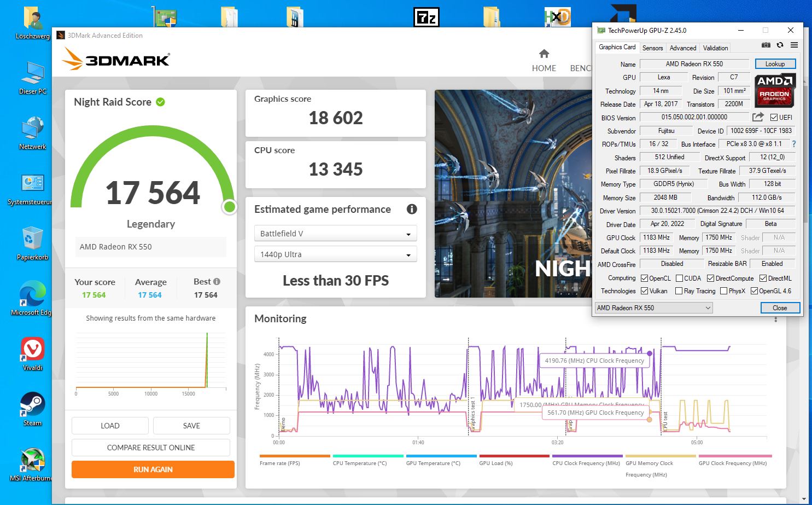Open the 7z desktop icon
The image size is (812, 505).
tap(426, 17)
